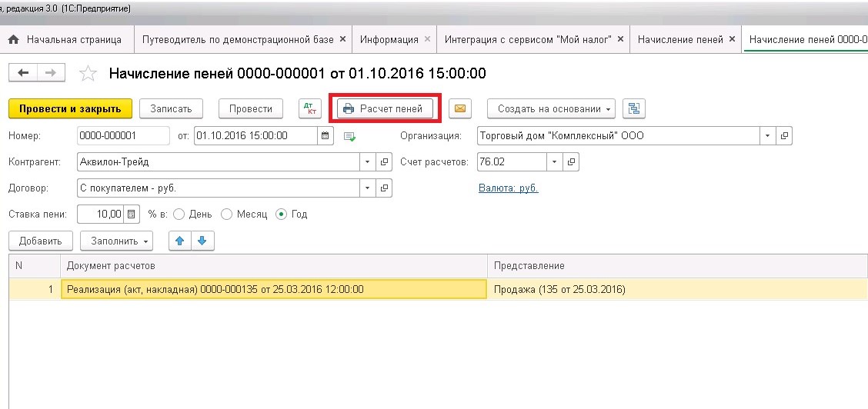868x409 pixels.
Task: Expand the Организация dropdown list
Action: pyautogui.click(x=767, y=136)
